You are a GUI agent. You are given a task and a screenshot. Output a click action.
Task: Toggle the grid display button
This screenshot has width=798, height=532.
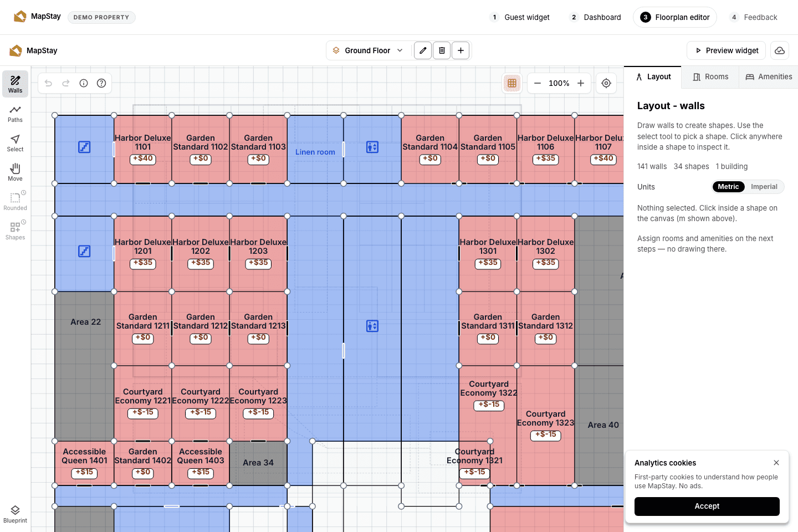pos(512,83)
